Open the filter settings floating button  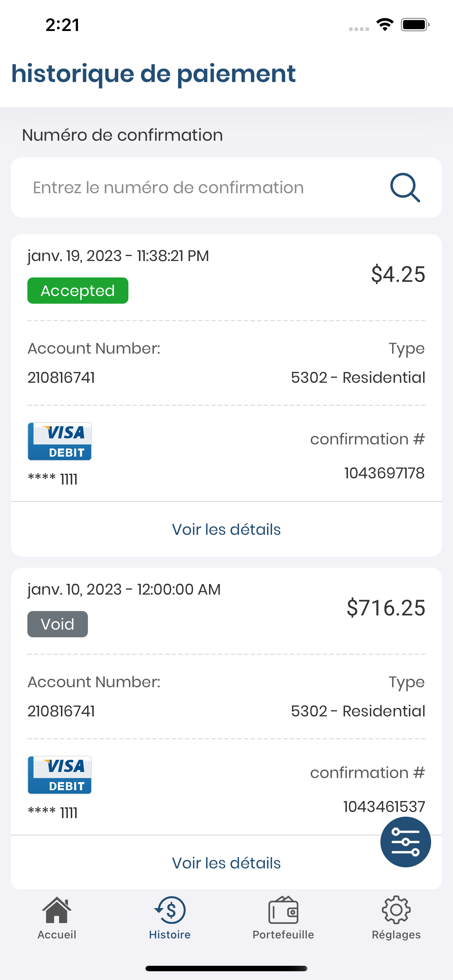point(406,842)
